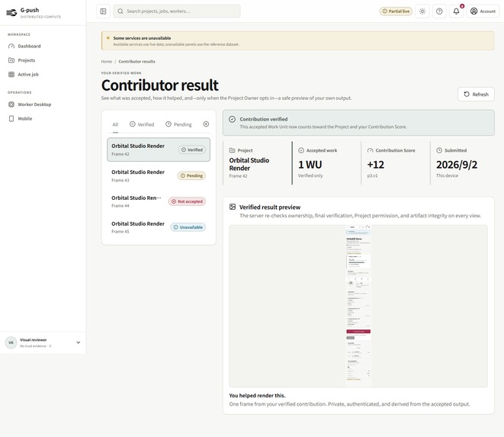Open the verified result preview thumbnail
The image size is (504, 437).
pos(358,306)
